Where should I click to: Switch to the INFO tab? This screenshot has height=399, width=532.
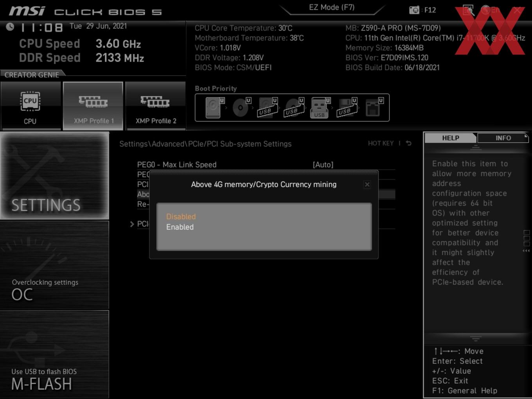tap(503, 138)
